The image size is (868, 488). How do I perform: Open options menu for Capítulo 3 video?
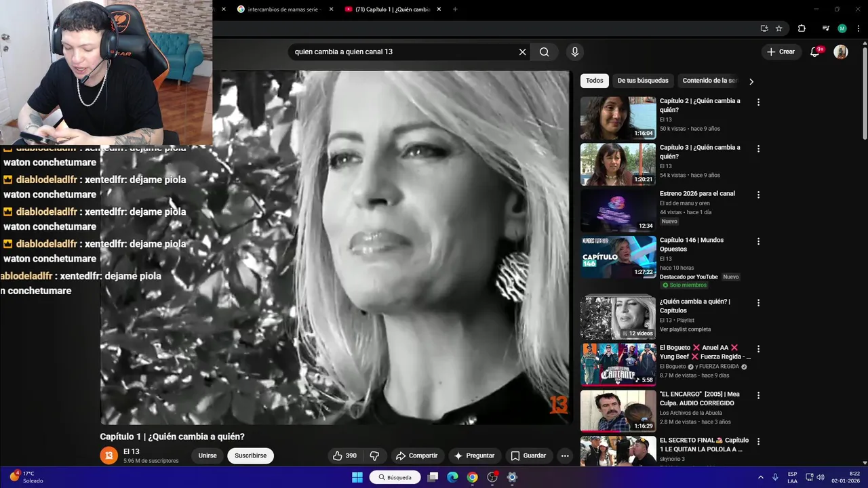tap(758, 148)
